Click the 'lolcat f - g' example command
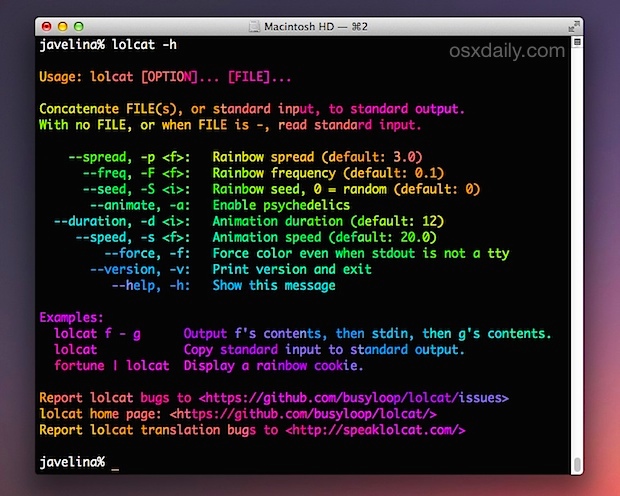The width and height of the screenshot is (620, 496). coord(97,334)
